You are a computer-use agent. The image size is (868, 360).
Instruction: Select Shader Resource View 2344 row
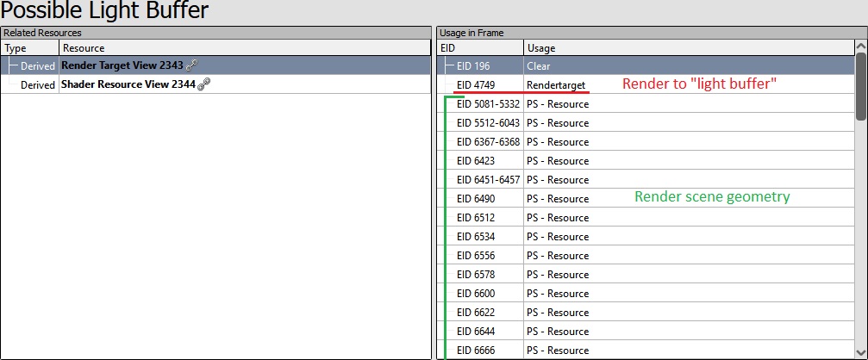(129, 84)
